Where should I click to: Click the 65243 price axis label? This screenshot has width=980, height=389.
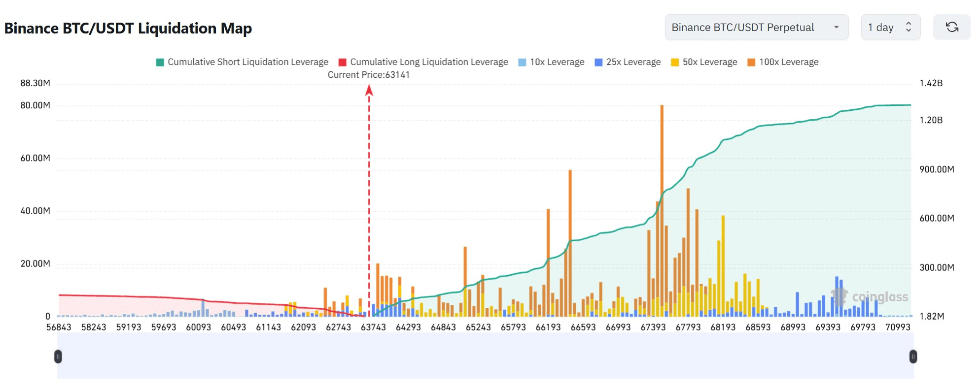(479, 327)
